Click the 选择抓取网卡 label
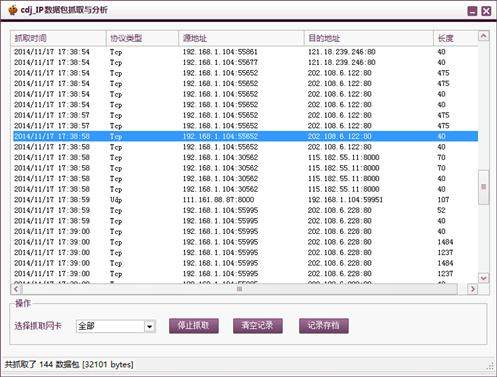497x377 pixels. (x=38, y=326)
